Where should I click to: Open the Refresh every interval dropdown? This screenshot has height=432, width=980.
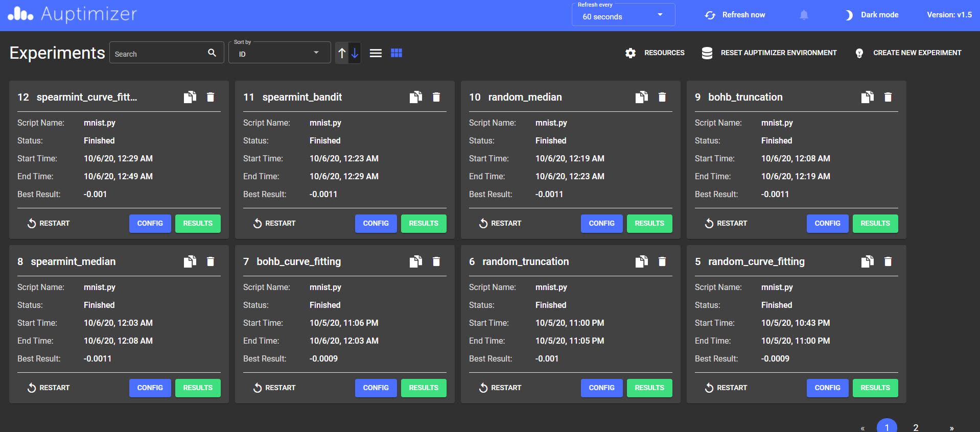[623, 14]
